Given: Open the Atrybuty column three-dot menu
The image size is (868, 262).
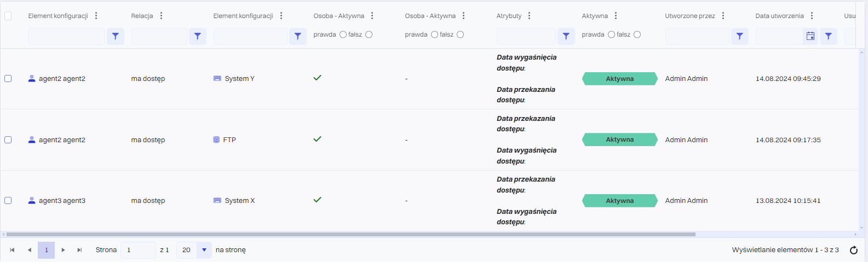Looking at the screenshot, I should [x=529, y=16].
